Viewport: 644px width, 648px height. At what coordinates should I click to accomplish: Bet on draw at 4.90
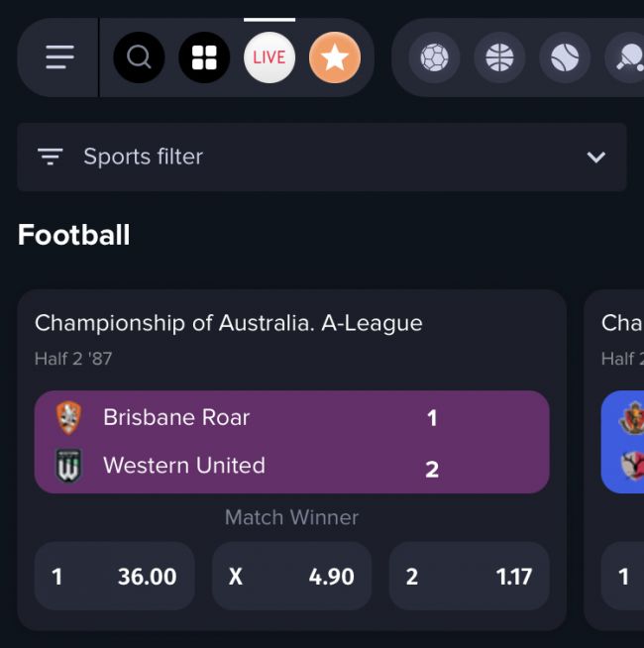click(291, 576)
